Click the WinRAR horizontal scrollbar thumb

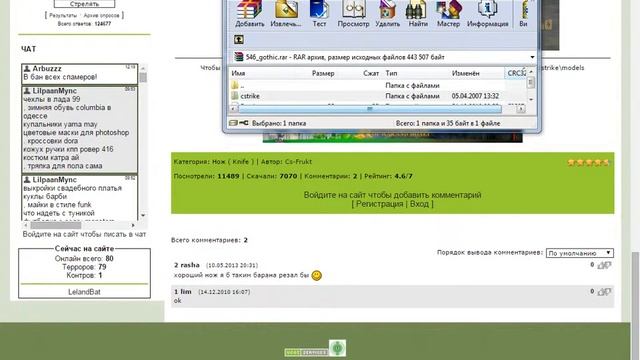[369, 109]
